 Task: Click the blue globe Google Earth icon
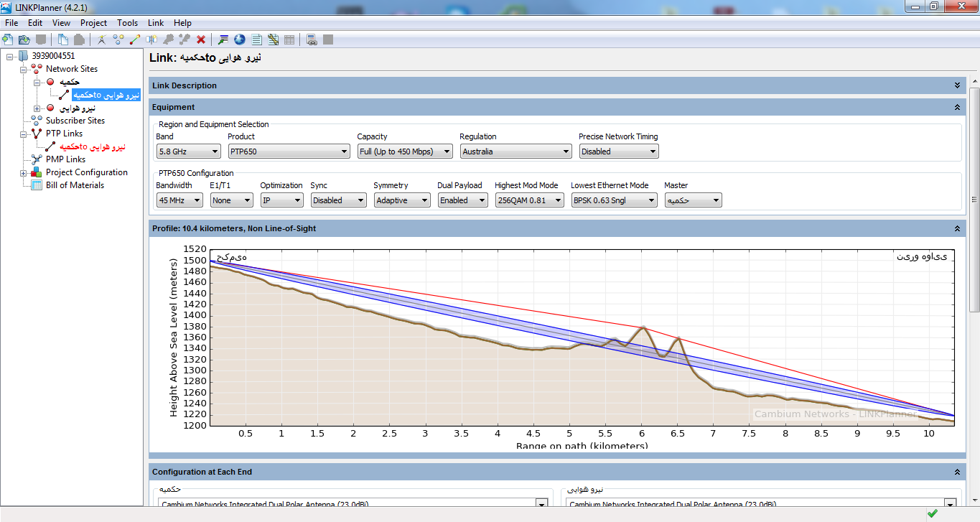coord(240,39)
